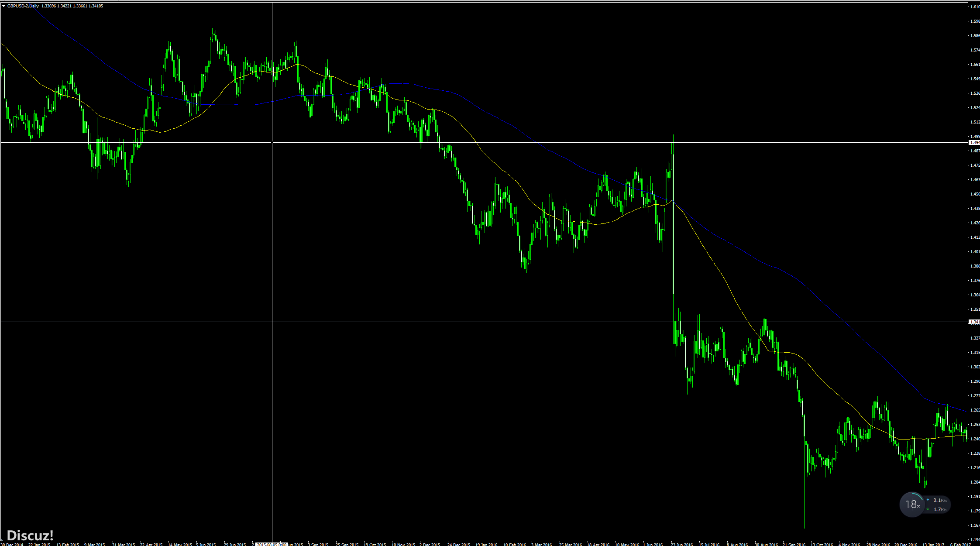Click the 13 Oct 2016 date label
The width and height of the screenshot is (980, 546).
click(822, 544)
